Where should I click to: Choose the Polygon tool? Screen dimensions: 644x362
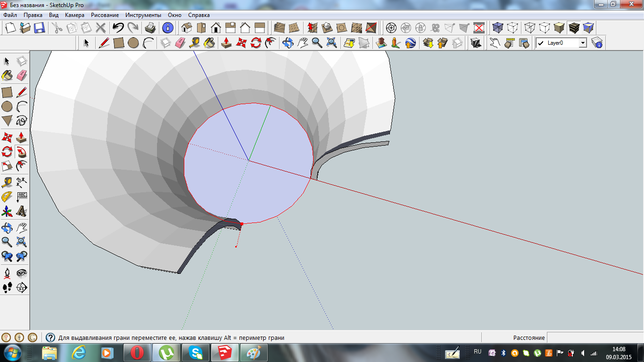(x=7, y=121)
